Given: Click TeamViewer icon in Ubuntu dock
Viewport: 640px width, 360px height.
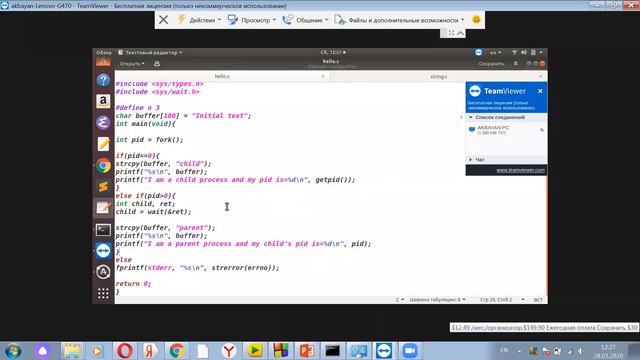Looking at the screenshot, I should tap(103, 251).
